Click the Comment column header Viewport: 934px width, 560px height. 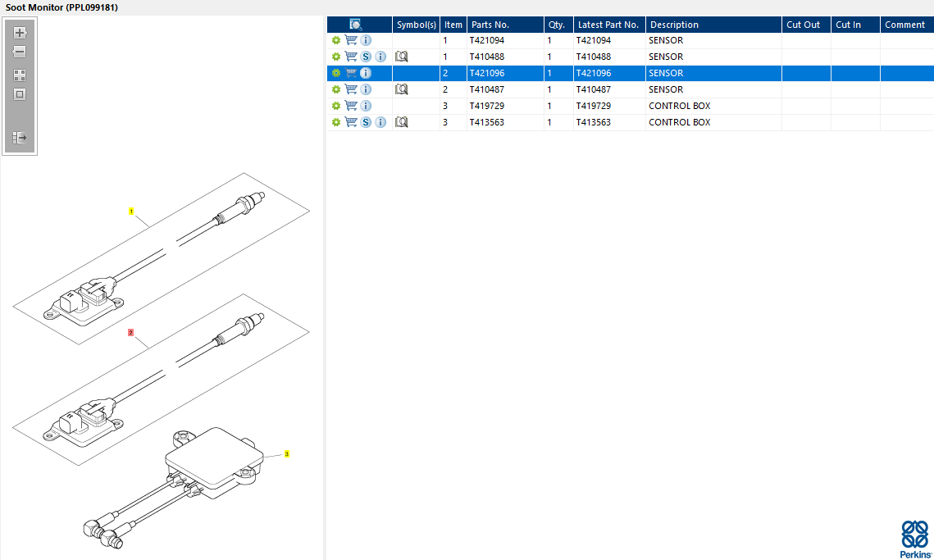coord(907,25)
